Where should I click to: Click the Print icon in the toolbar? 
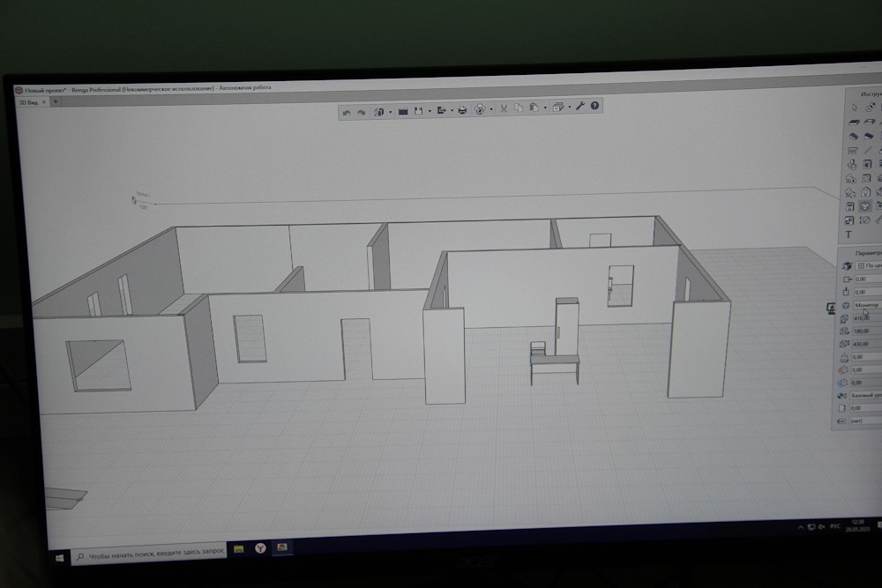pos(461,110)
